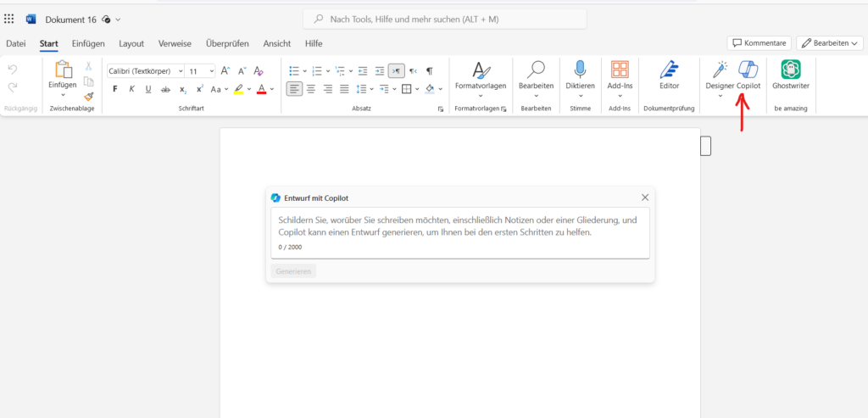Open the change case Aa dropdown

tap(220, 88)
